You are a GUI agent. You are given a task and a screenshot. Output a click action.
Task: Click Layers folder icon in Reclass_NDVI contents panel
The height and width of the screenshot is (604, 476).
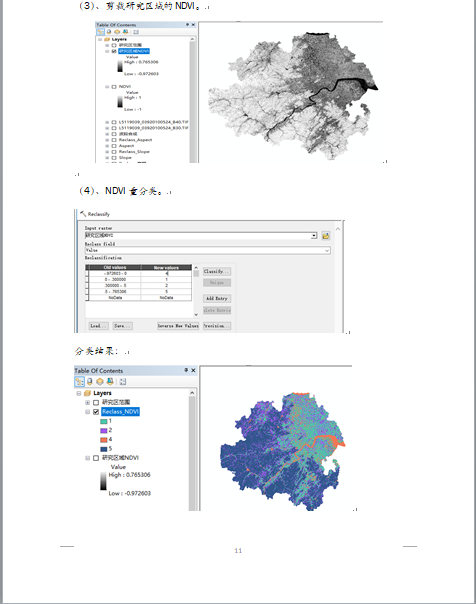87,393
